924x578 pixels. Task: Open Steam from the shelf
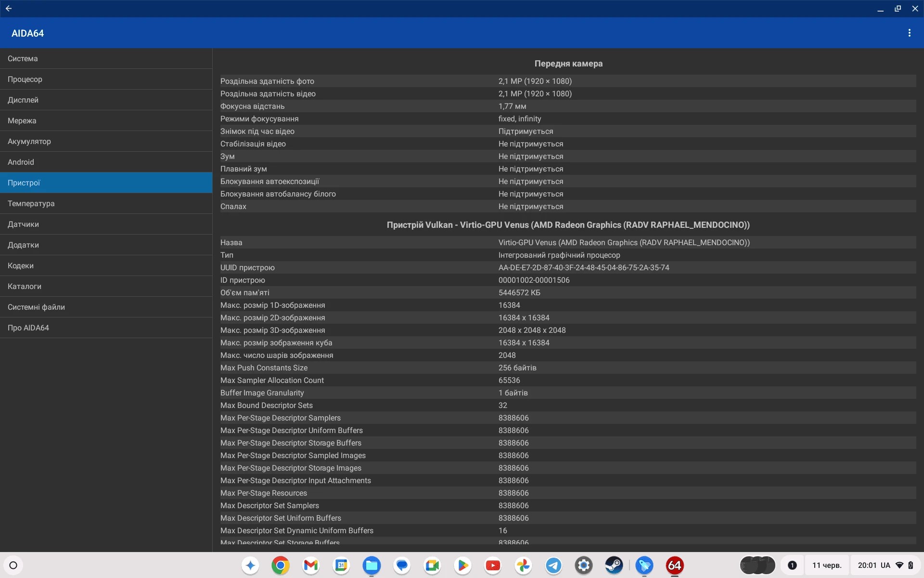614,565
